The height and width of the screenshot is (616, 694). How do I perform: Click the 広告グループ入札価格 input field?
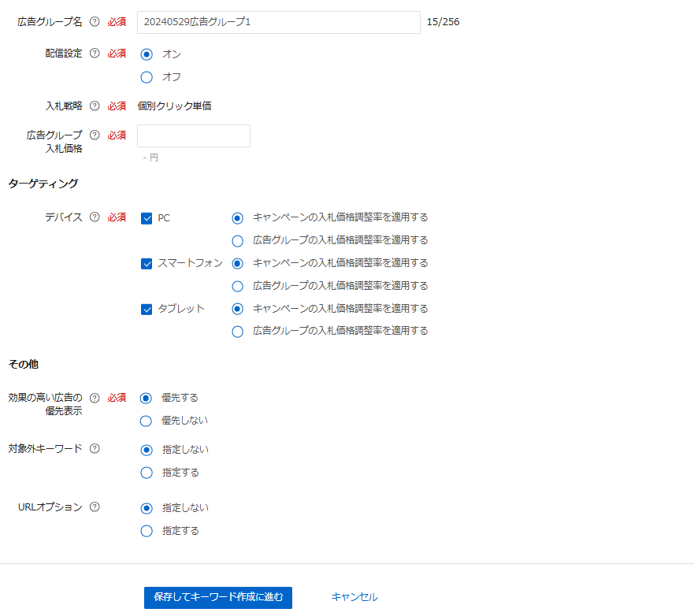[x=194, y=135]
